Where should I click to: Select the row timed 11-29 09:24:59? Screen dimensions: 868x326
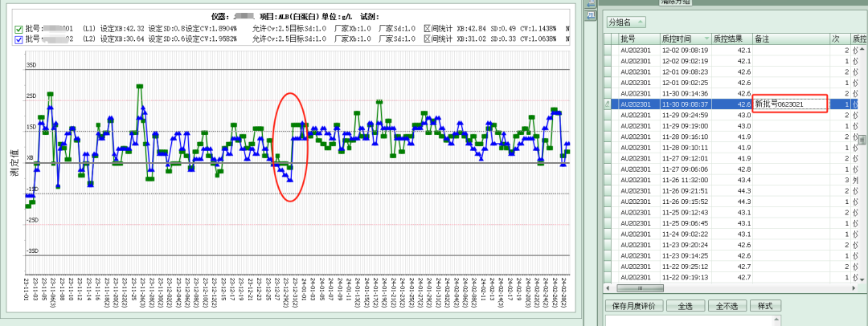[731, 115]
